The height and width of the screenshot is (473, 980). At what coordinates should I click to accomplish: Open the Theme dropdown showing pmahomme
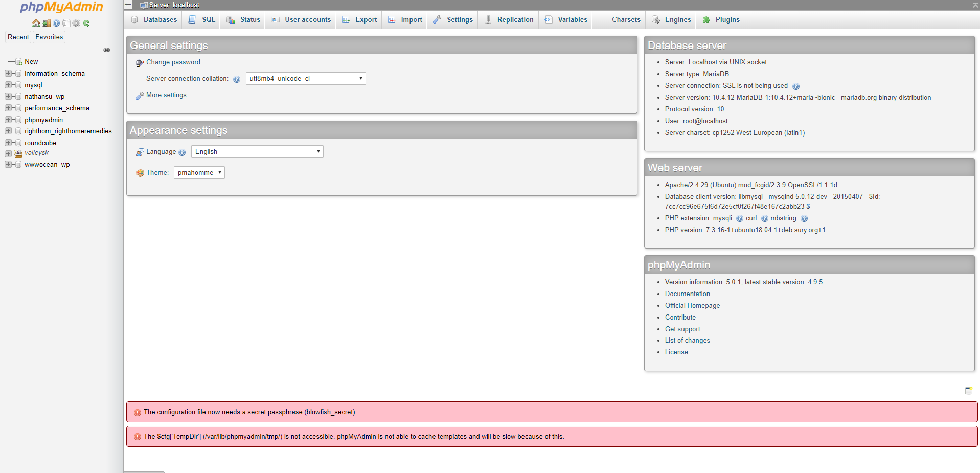(x=199, y=172)
